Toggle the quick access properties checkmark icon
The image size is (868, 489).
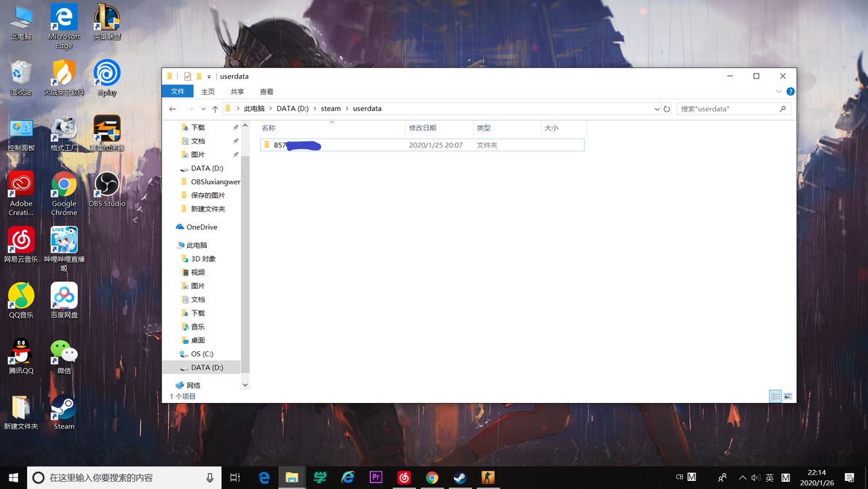click(188, 77)
